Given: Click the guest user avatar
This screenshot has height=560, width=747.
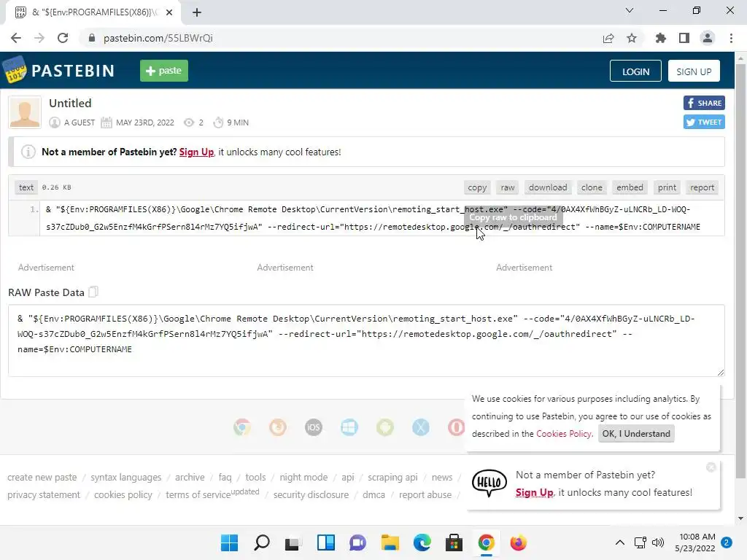Looking at the screenshot, I should coord(25,112).
